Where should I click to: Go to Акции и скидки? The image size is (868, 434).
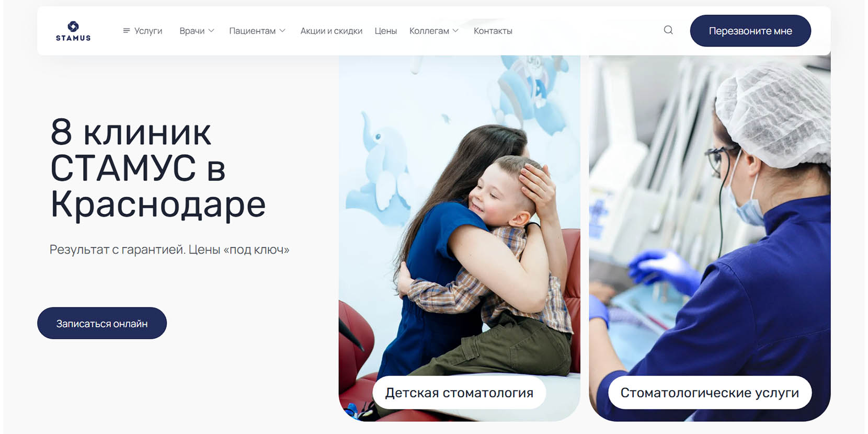point(331,31)
